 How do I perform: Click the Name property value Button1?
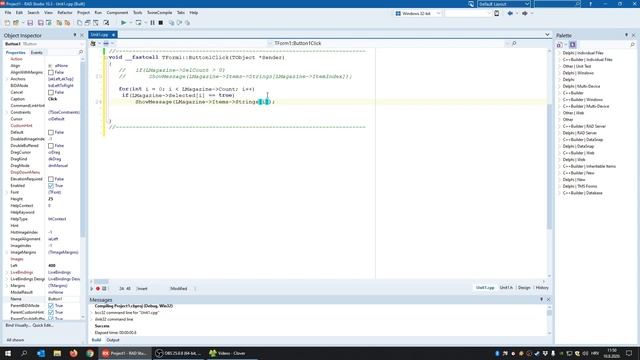(63, 299)
